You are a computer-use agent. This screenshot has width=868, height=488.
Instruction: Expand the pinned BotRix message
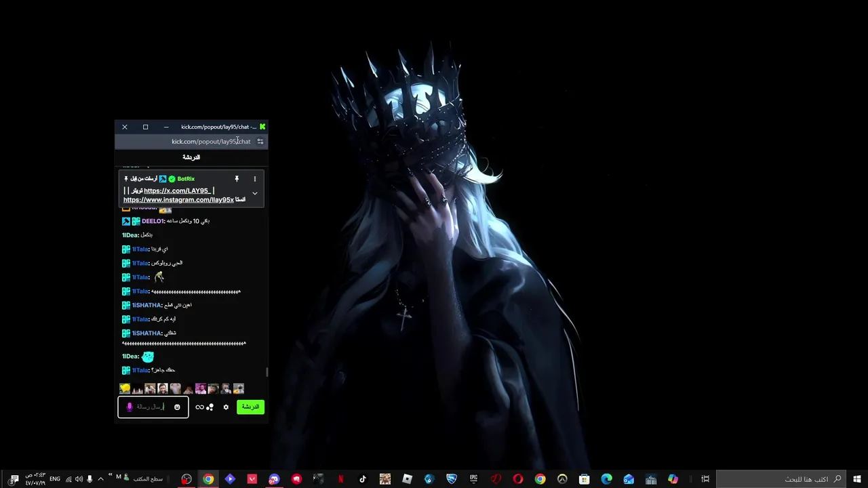[x=255, y=193]
